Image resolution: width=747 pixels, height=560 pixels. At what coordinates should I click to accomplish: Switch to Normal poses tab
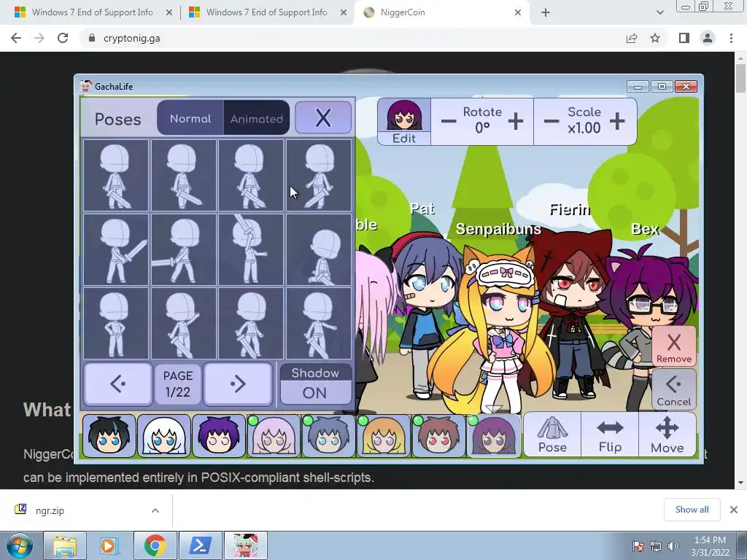click(190, 118)
